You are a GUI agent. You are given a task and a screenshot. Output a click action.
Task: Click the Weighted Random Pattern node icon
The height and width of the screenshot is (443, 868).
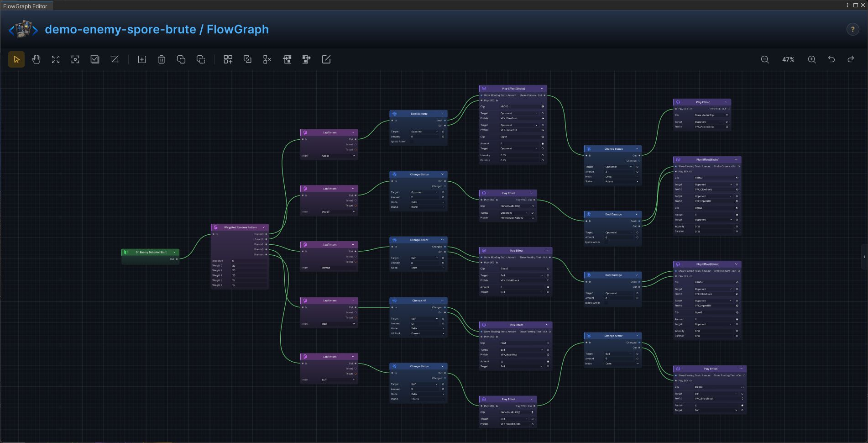point(215,227)
